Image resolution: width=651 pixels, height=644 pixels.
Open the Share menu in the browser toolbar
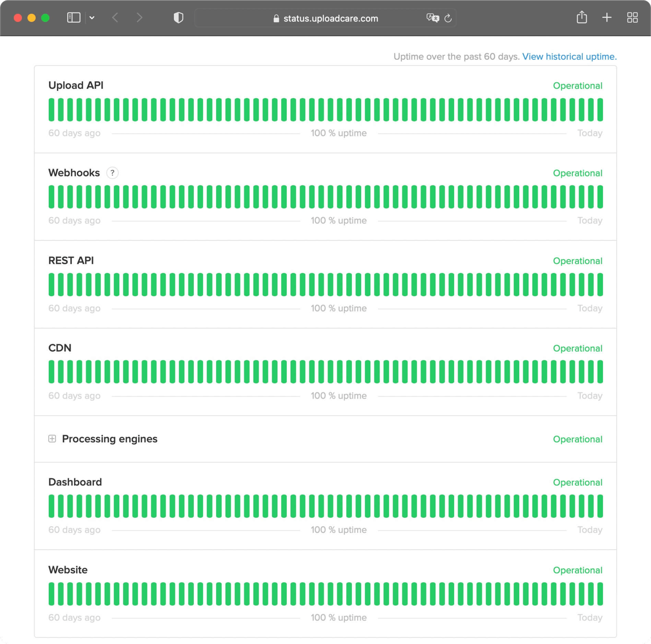581,17
